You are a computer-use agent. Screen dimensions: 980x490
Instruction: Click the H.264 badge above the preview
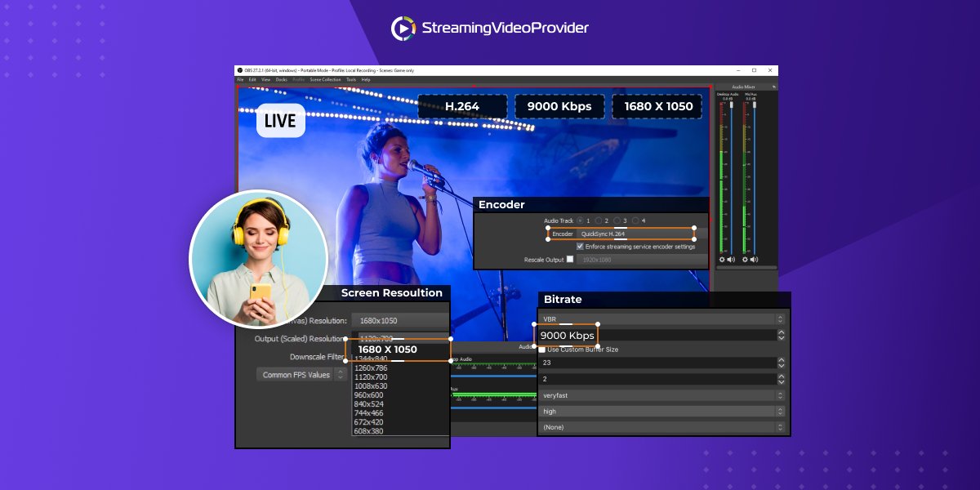(462, 106)
